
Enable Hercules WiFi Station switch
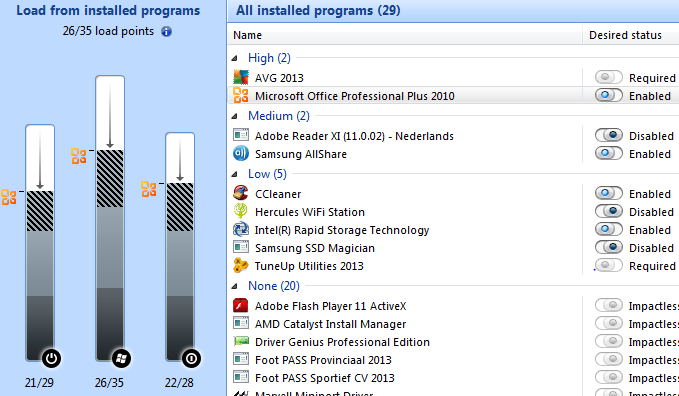coord(608,211)
